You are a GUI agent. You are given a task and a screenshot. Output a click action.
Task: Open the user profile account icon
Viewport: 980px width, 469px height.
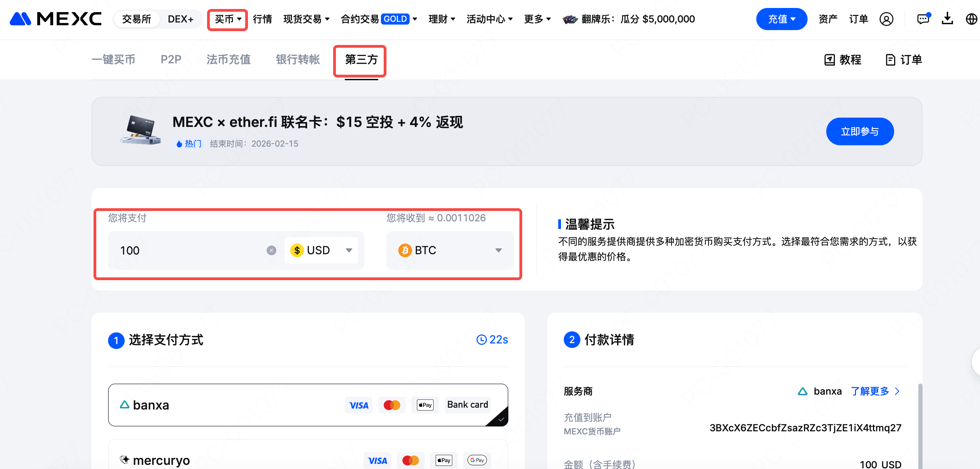[886, 19]
